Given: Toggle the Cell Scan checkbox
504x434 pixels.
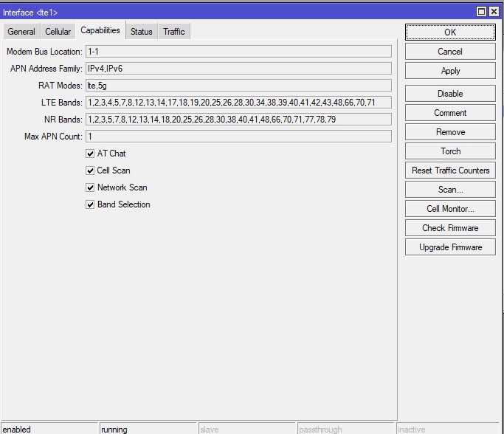Looking at the screenshot, I should point(90,170).
